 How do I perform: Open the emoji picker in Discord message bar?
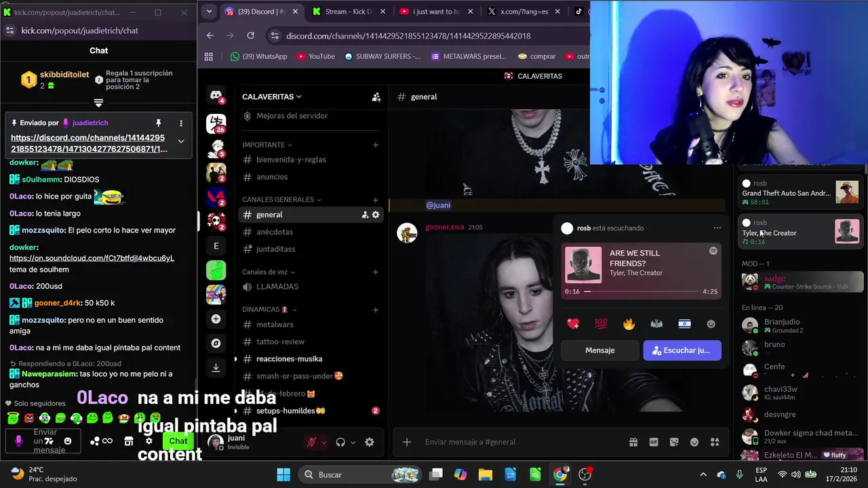point(694,442)
